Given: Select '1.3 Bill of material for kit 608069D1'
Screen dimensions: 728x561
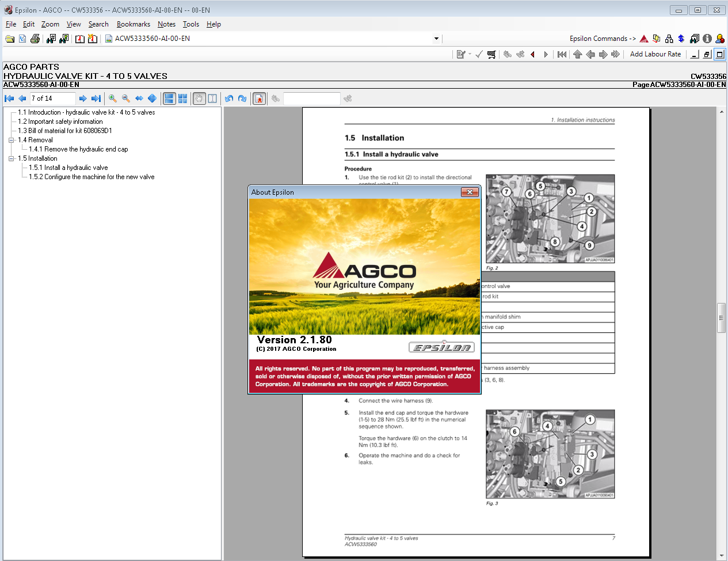Looking at the screenshot, I should [x=65, y=131].
